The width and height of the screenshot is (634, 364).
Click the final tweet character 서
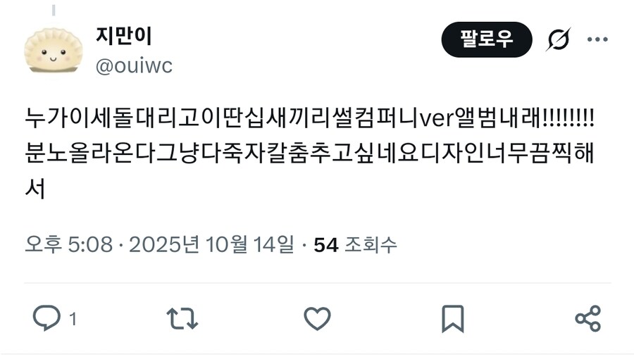[x=35, y=188]
